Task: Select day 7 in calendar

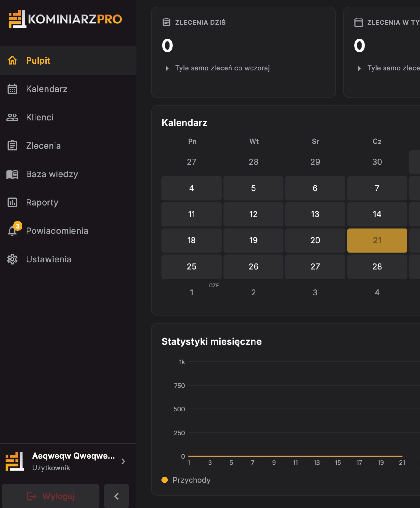Action: pos(377,188)
